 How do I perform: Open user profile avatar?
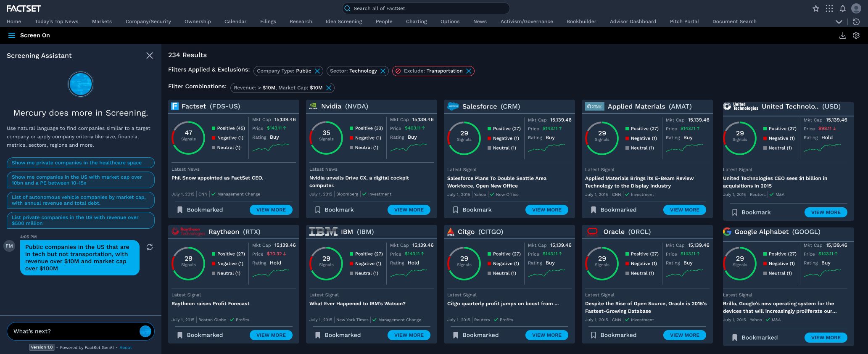(x=856, y=8)
